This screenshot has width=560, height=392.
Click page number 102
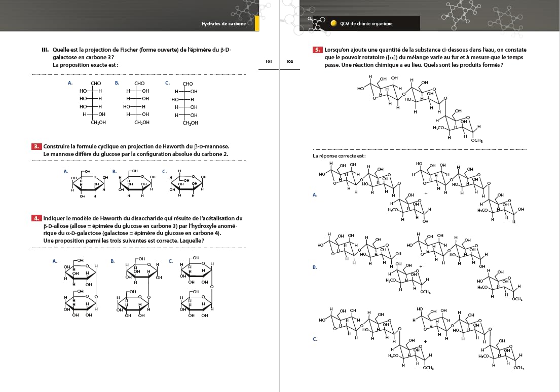(x=290, y=61)
